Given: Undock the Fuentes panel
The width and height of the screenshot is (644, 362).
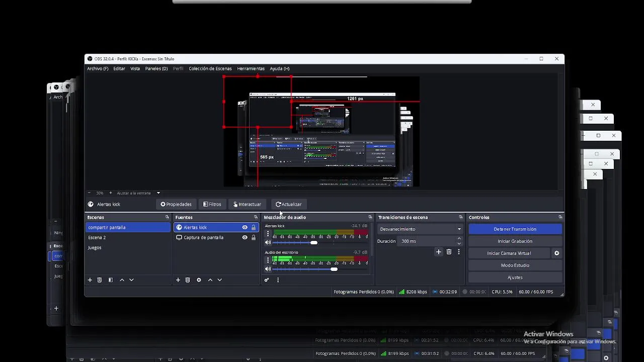Looking at the screenshot, I should (x=256, y=217).
